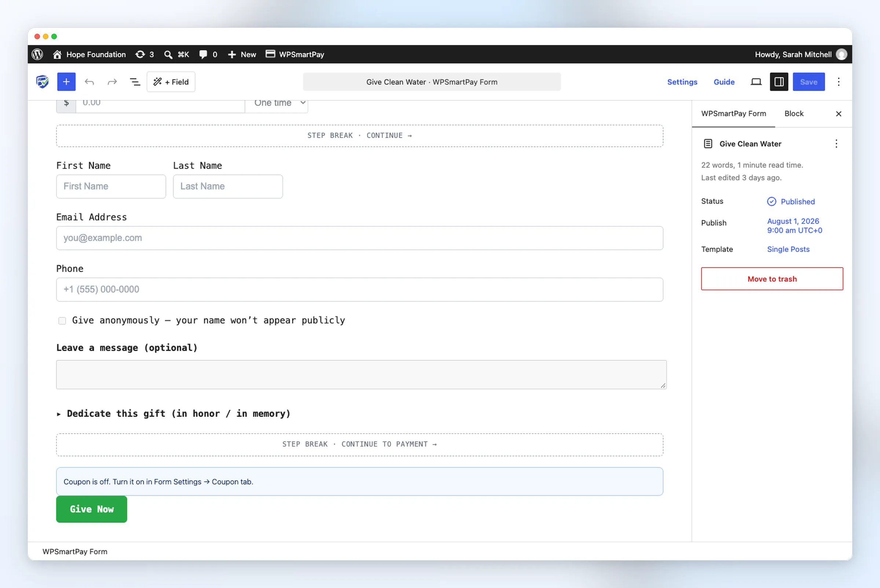Open the updates indicator showing 3
This screenshot has width=880, height=588.
tap(145, 54)
